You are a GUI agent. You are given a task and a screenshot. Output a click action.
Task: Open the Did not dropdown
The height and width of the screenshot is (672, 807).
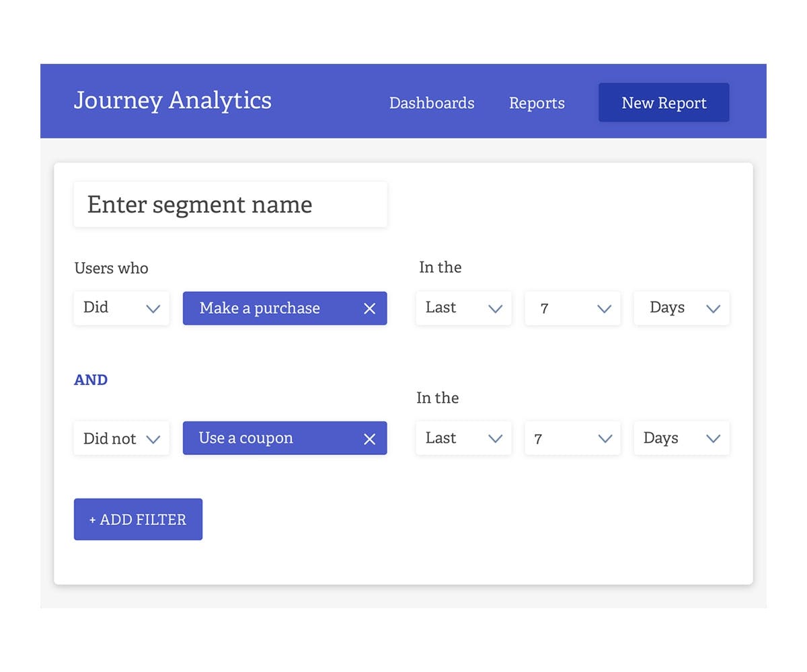pyautogui.click(x=121, y=439)
